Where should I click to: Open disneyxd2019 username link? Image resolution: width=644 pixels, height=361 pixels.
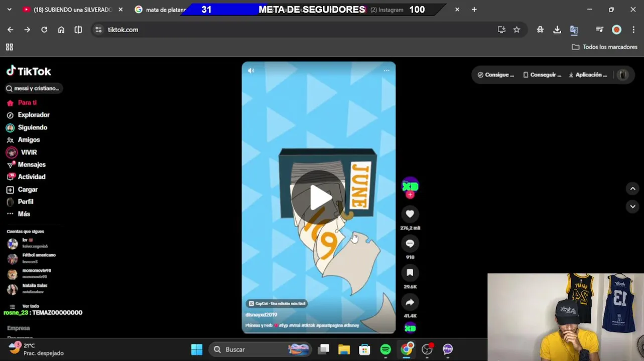pos(261,315)
